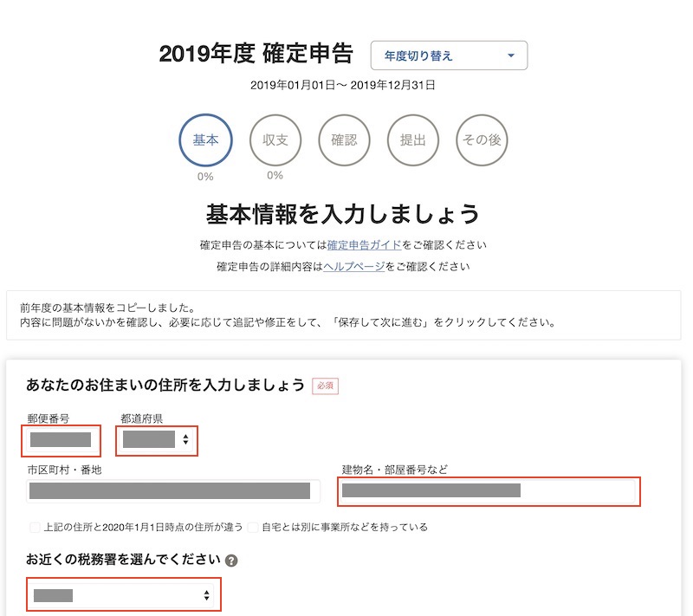Open the 年度切り替え year dropdown
Image resolution: width=693 pixels, height=616 pixels.
pyautogui.click(x=449, y=55)
